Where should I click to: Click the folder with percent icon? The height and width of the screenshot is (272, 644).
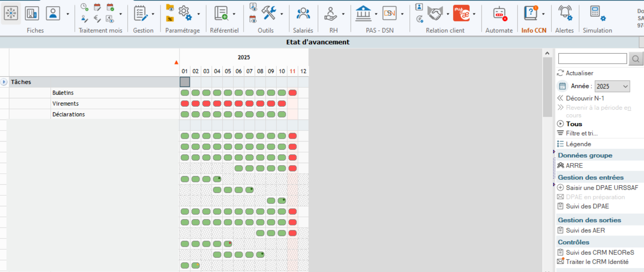(170, 19)
